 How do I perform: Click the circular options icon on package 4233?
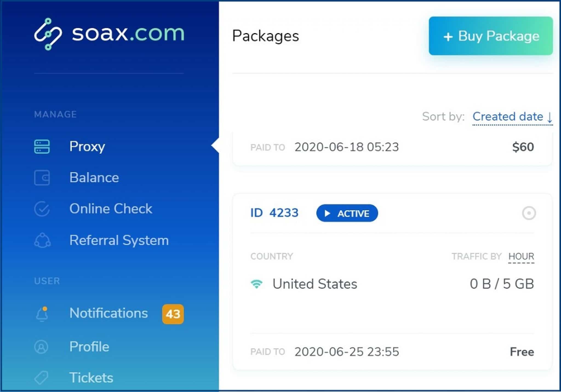(x=529, y=213)
